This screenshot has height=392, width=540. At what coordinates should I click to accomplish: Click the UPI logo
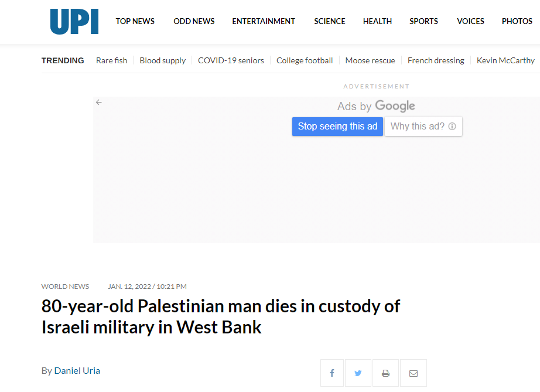pos(74,21)
